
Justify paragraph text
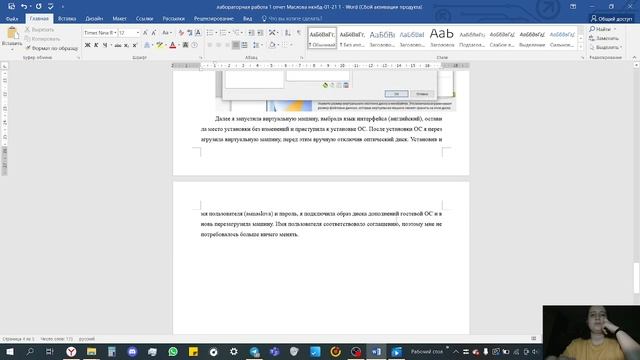coord(236,45)
